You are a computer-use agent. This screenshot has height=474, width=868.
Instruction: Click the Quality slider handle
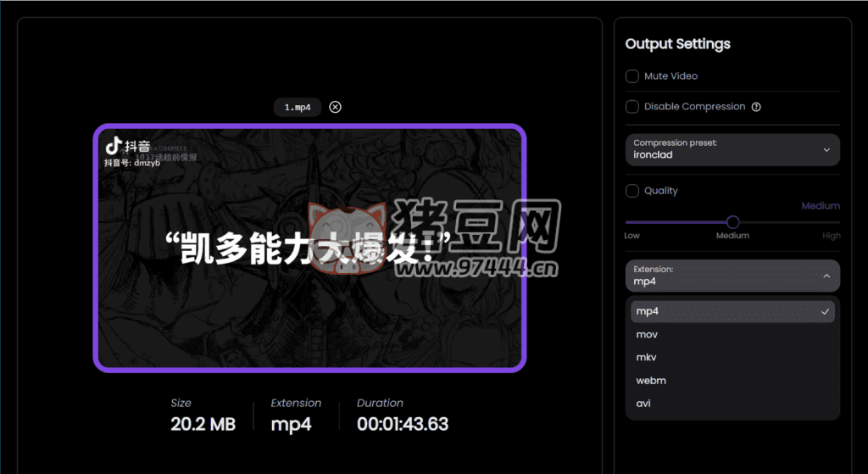click(733, 222)
